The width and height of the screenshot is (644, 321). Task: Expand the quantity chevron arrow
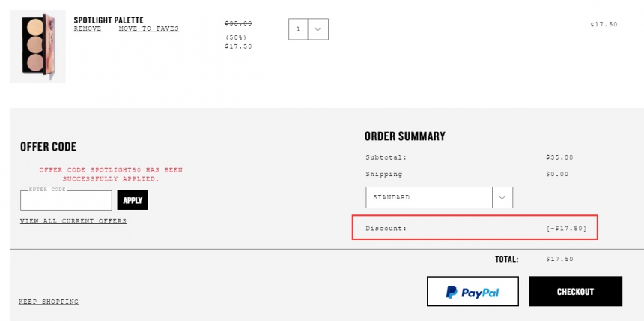click(x=318, y=29)
